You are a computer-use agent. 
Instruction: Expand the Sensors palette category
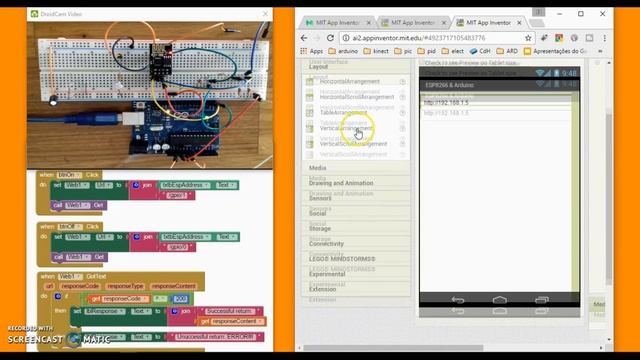356,198
